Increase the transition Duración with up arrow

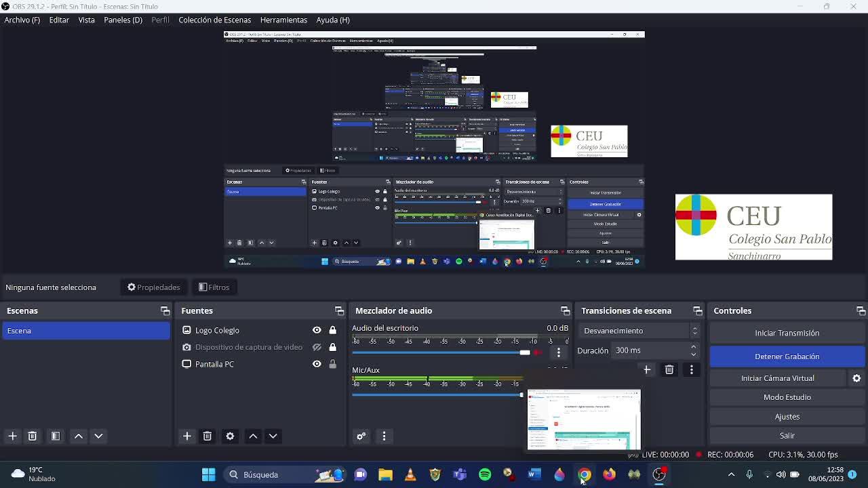[693, 347]
